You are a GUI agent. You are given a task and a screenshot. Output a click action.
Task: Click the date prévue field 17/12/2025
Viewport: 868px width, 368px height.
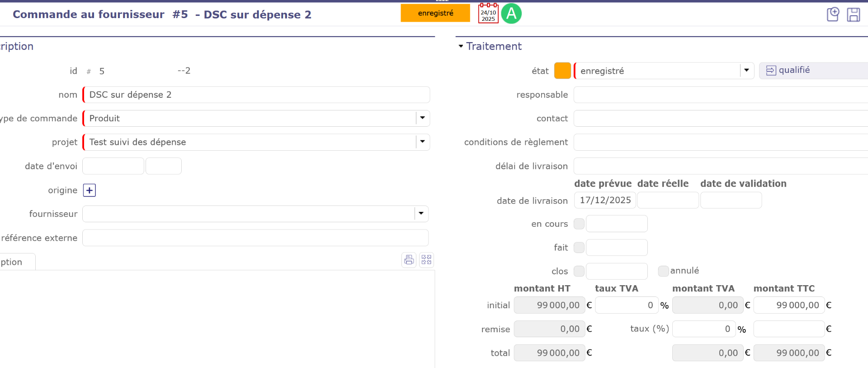pos(605,200)
